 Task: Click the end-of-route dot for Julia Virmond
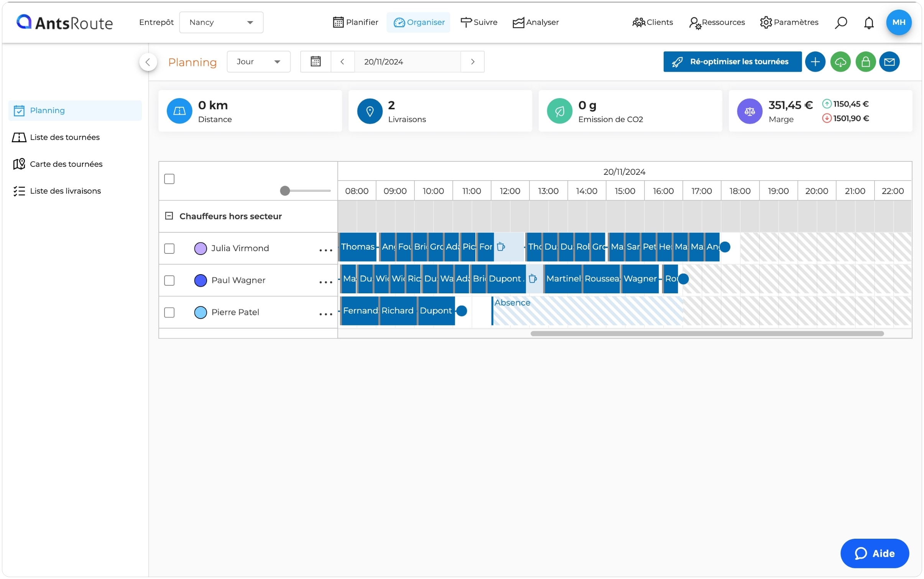coord(725,247)
